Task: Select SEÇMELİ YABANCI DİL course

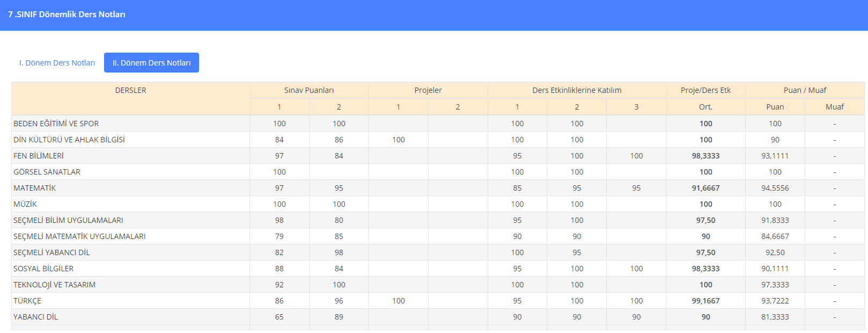Action: [x=52, y=252]
